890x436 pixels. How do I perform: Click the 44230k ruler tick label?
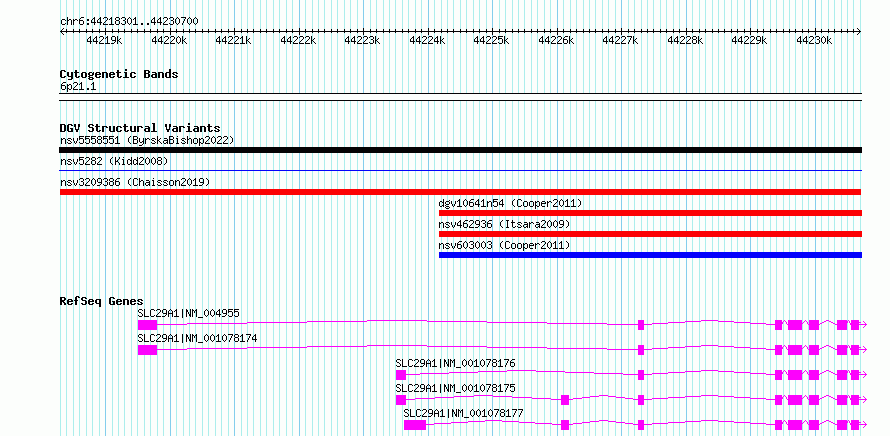(x=814, y=41)
